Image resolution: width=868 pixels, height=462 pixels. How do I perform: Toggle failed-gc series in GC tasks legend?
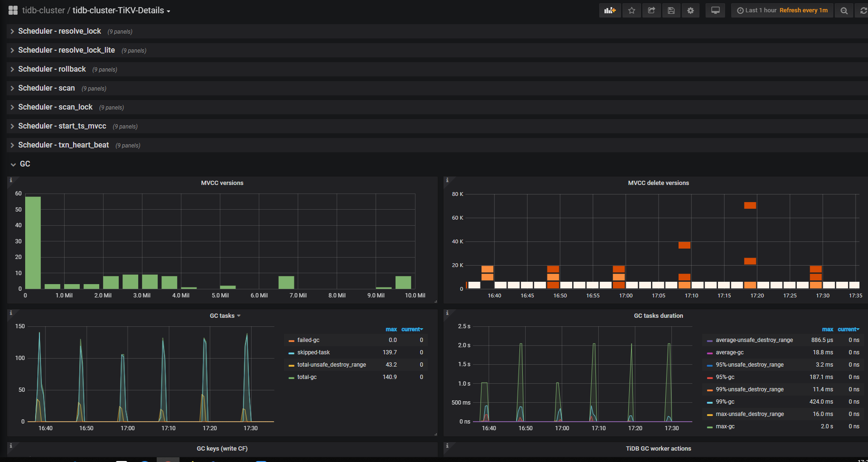308,340
